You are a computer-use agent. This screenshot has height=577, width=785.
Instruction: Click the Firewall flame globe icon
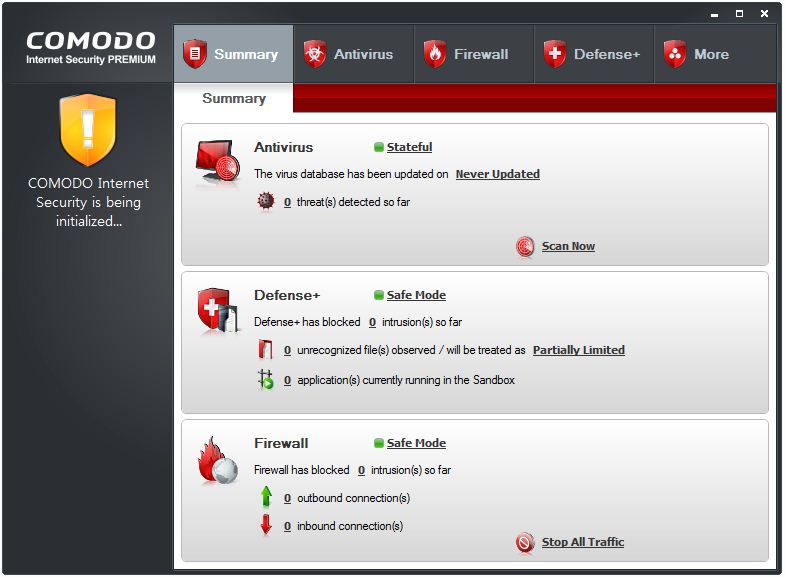tap(218, 460)
